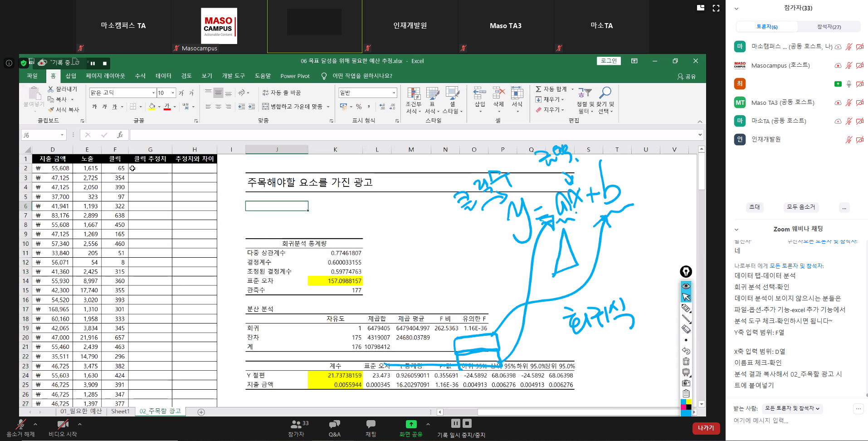Click the trash icon to clear drawings

tap(686, 362)
